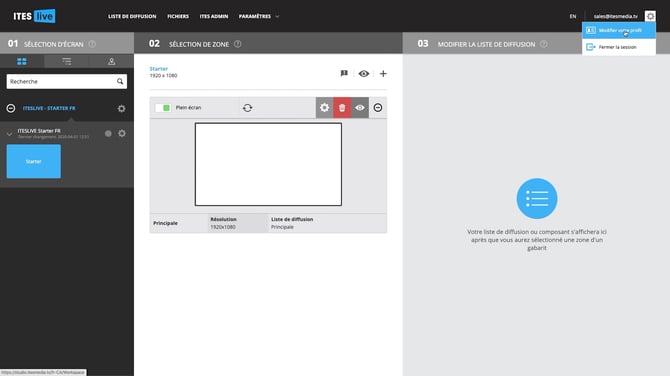The width and height of the screenshot is (670, 376).
Task: Click the refresh icon in zone header
Action: pos(247,108)
